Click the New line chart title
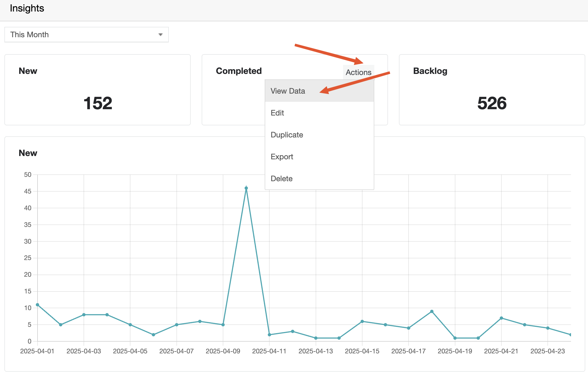Image resolution: width=588 pixels, height=375 pixels. tap(28, 153)
